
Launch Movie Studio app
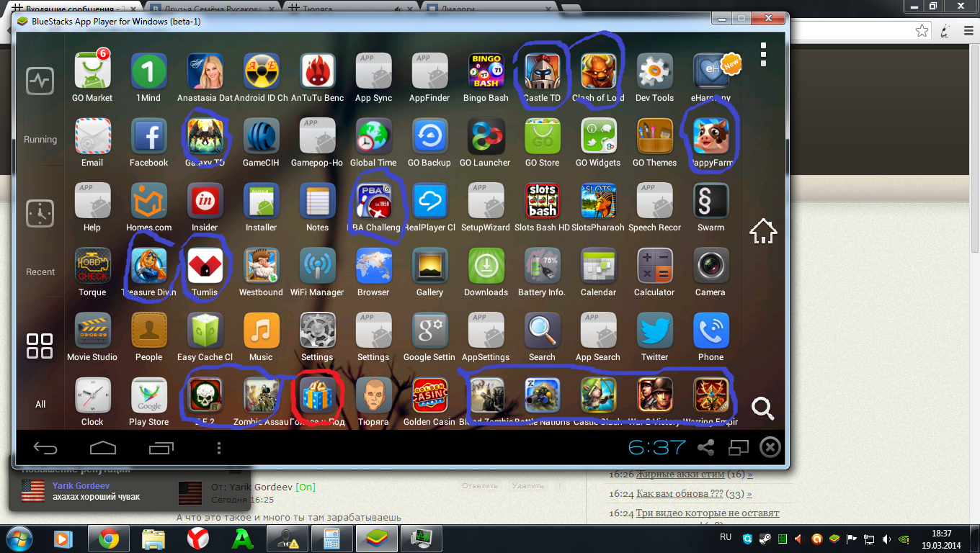tap(92, 331)
